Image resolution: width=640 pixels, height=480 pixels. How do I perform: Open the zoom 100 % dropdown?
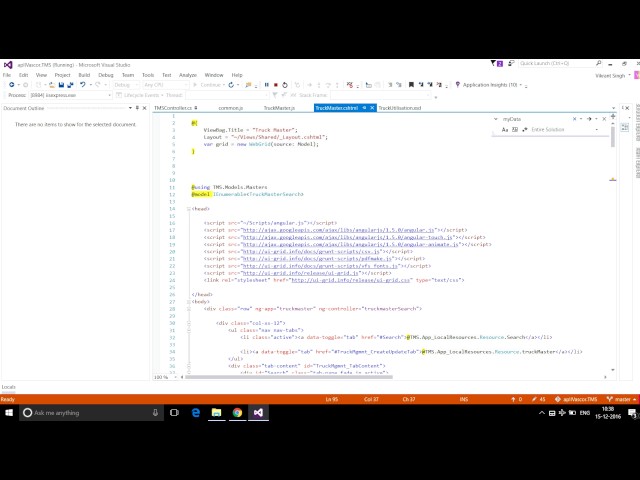pyautogui.click(x=176, y=377)
